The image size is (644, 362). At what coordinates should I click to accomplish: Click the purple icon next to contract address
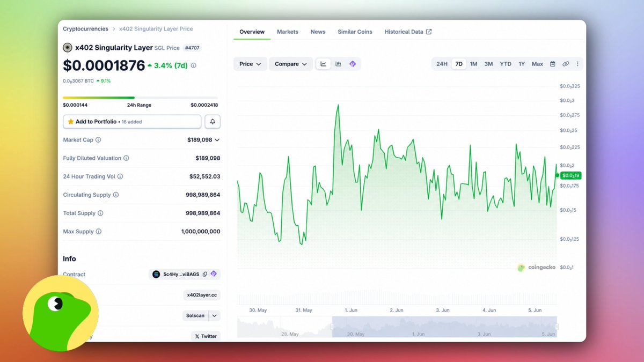[214, 274]
